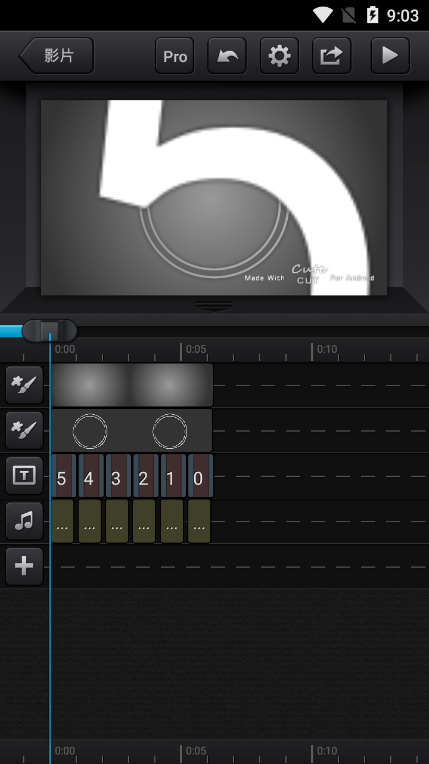The height and width of the screenshot is (764, 429).
Task: Open the Pro upgrade button
Action: 175,56
